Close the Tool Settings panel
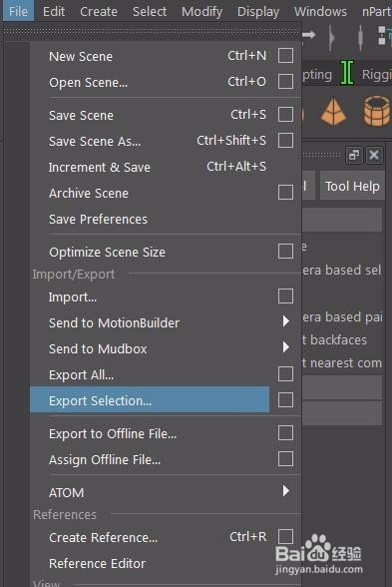 coord(374,155)
